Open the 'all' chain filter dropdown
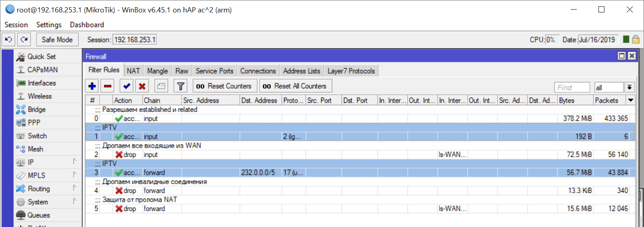The image size is (644, 227). (630, 87)
